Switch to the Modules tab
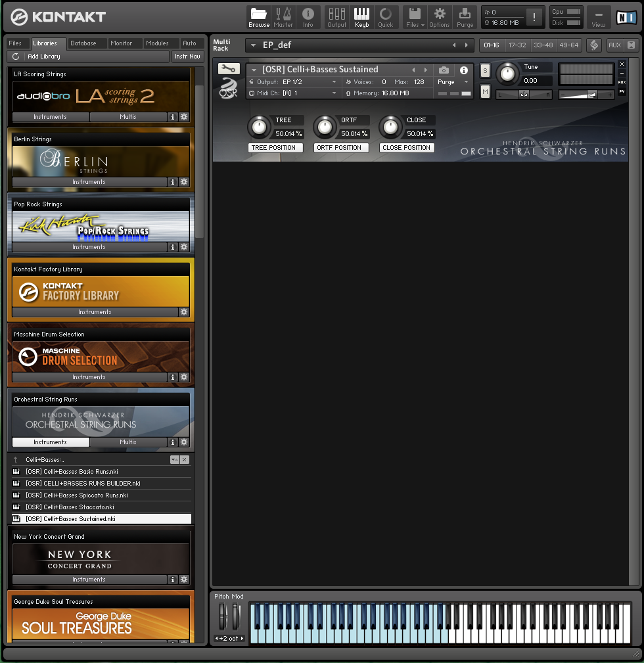The image size is (644, 663). 157,43
